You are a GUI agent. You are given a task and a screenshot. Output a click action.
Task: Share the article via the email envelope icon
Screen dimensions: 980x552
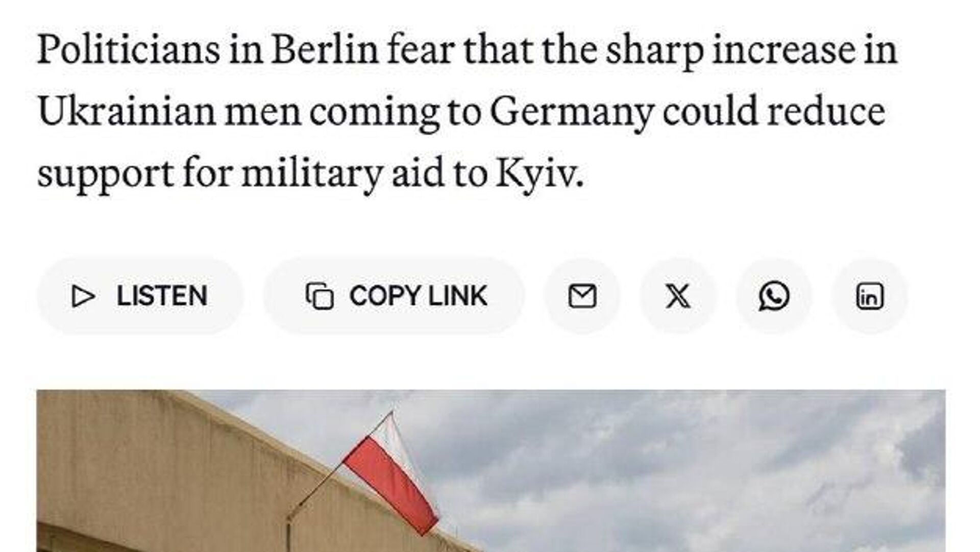pos(582,296)
